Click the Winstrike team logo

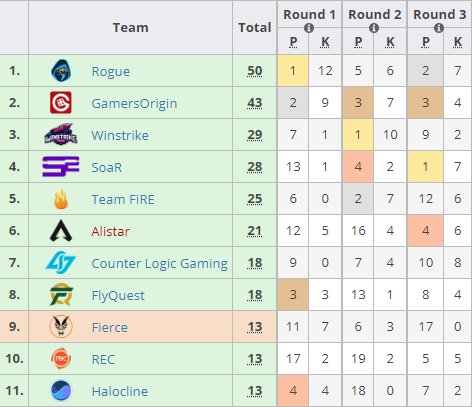click(x=61, y=134)
